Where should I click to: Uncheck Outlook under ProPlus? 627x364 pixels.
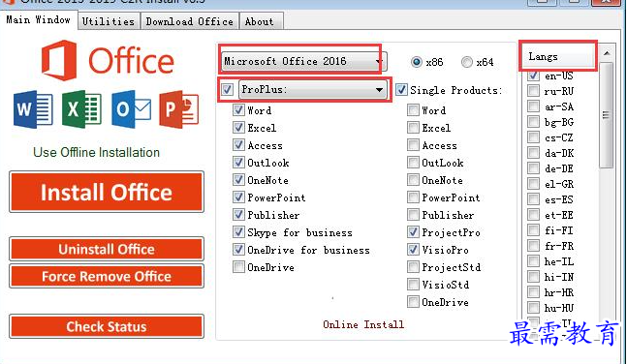click(x=238, y=163)
